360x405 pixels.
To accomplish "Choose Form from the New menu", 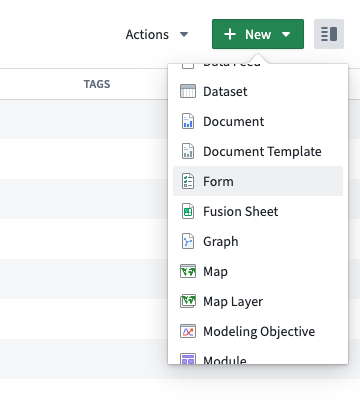I will [258, 181].
